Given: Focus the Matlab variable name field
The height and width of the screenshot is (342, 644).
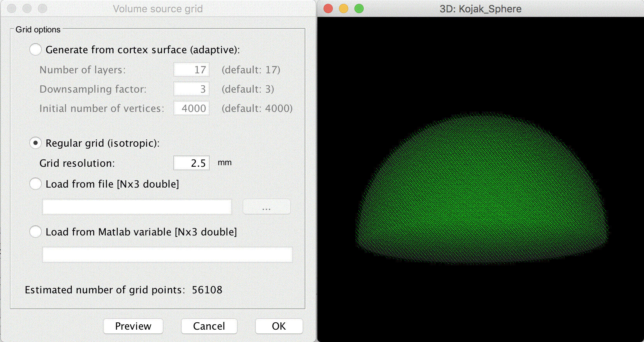Looking at the screenshot, I should click(x=167, y=255).
